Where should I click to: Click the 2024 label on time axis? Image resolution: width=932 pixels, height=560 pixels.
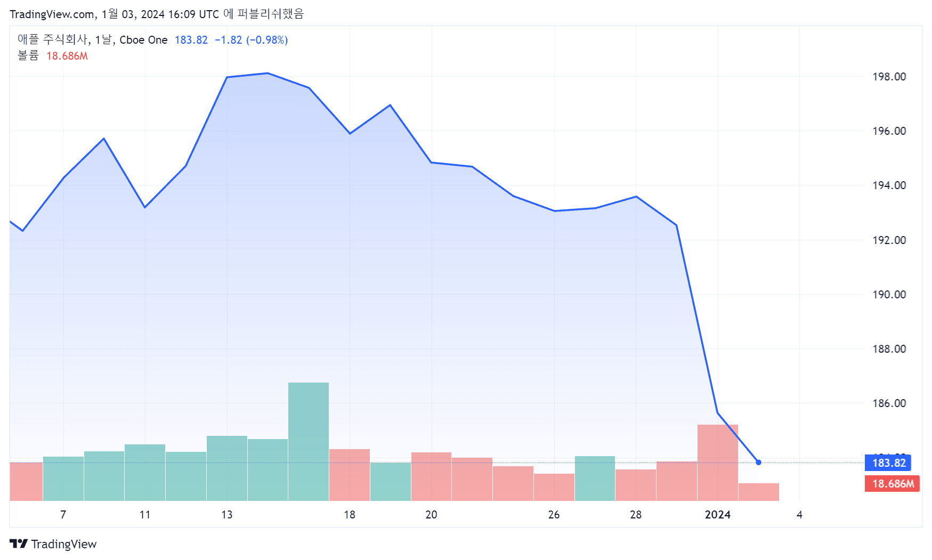point(717,515)
